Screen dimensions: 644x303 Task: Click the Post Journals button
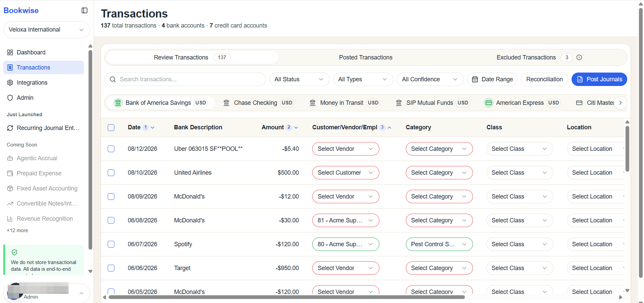599,79
